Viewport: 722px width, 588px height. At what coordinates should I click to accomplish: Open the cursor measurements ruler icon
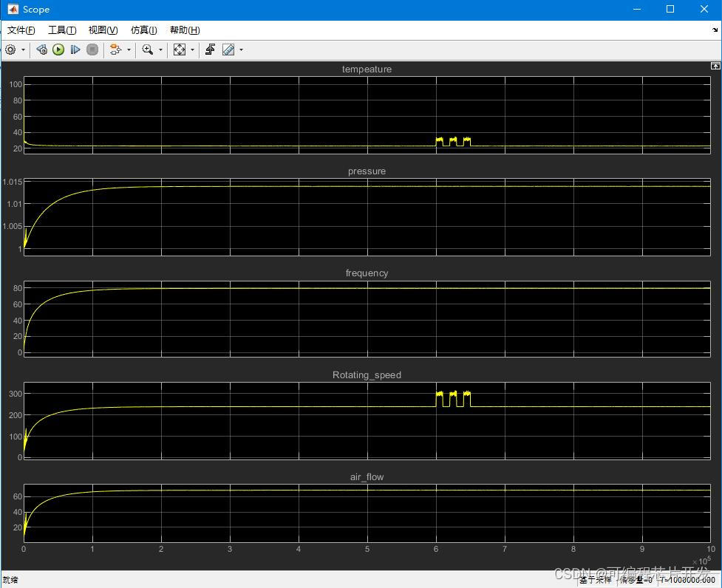click(x=228, y=49)
